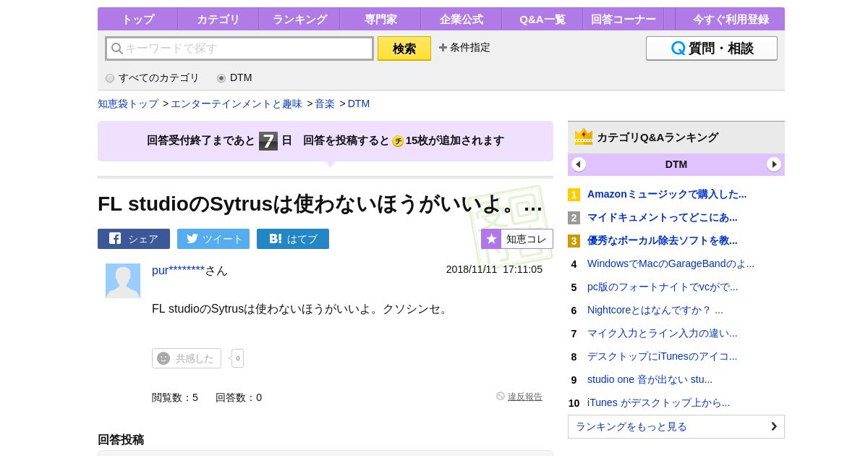Focus the keyword search input field
The height and width of the screenshot is (456, 868).
246,48
